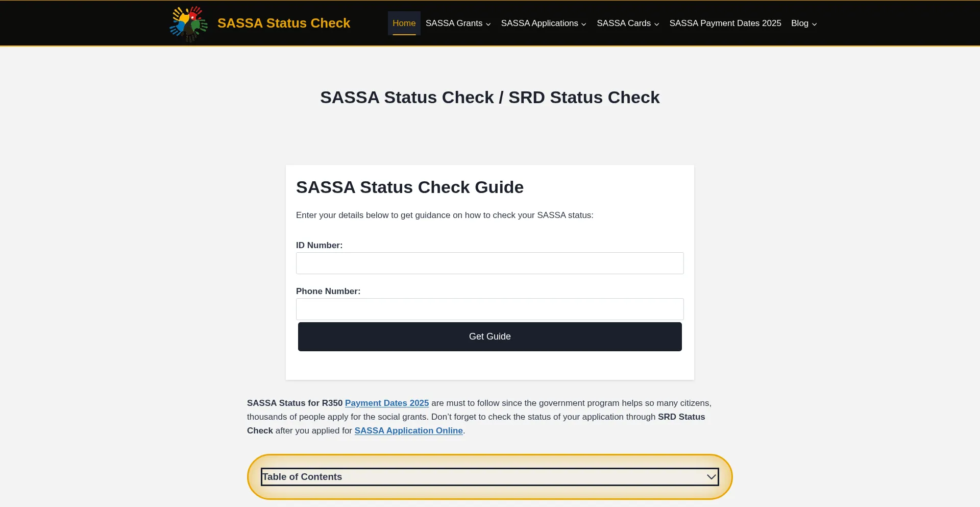This screenshot has height=507, width=980.
Task: Click the Table of Contents down arrow
Action: click(x=711, y=477)
